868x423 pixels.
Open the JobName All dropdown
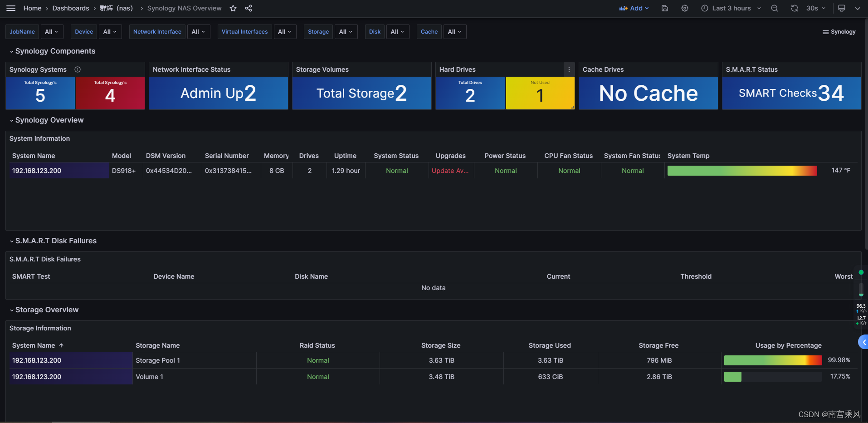point(52,32)
